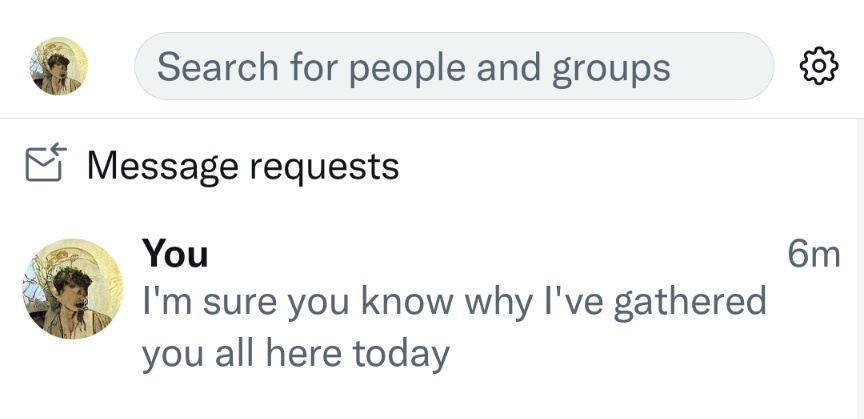Click the word "Search" in the search bar

pyautogui.click(x=217, y=67)
